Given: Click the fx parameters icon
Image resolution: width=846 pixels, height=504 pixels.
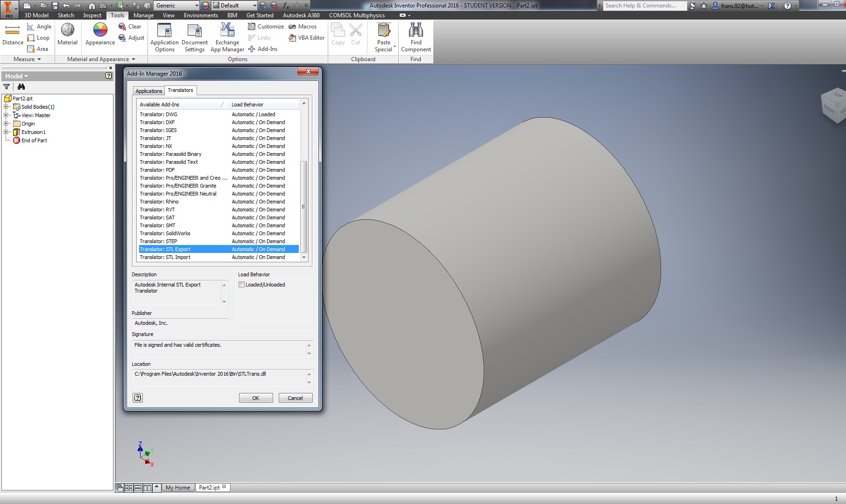Looking at the screenshot, I should (286, 6).
